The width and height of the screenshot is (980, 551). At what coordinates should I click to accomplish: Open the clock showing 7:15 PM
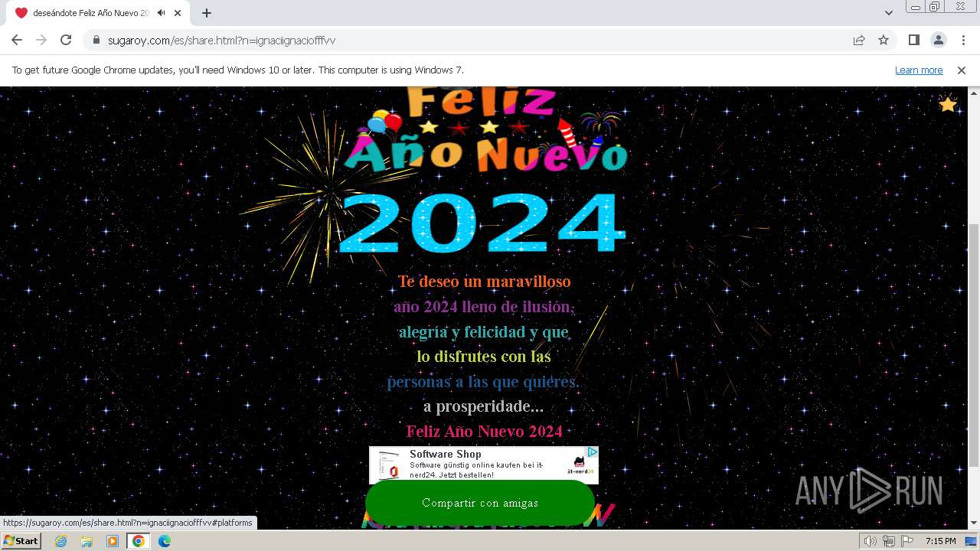click(940, 541)
